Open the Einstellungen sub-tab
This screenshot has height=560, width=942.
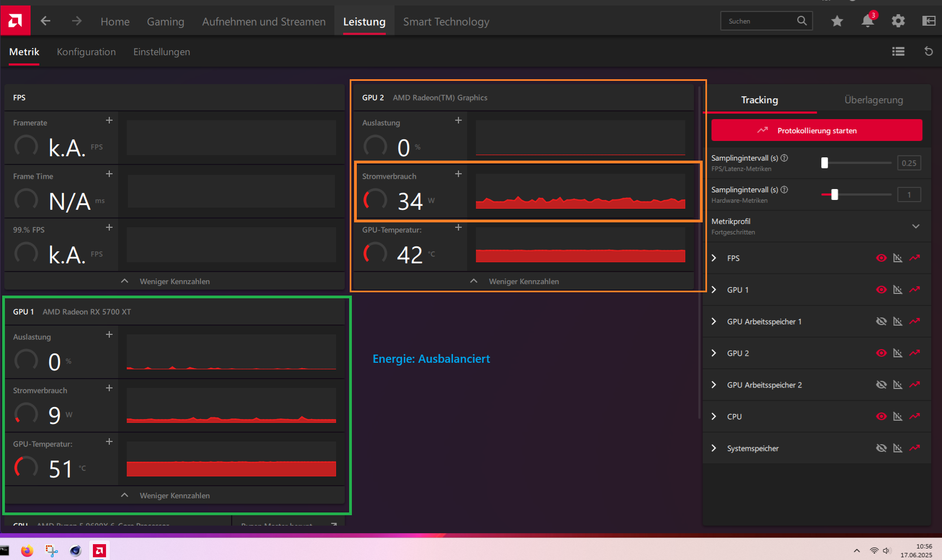click(162, 52)
